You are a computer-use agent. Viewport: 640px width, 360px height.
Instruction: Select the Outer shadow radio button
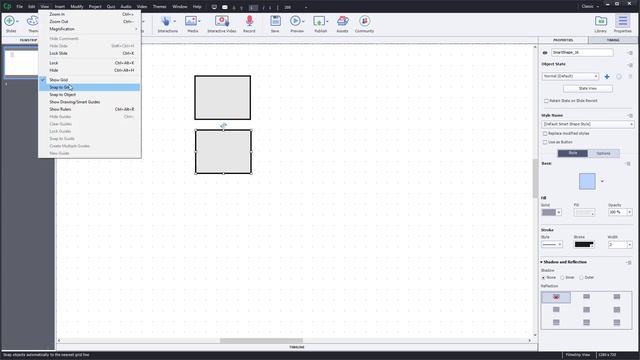[x=581, y=278]
